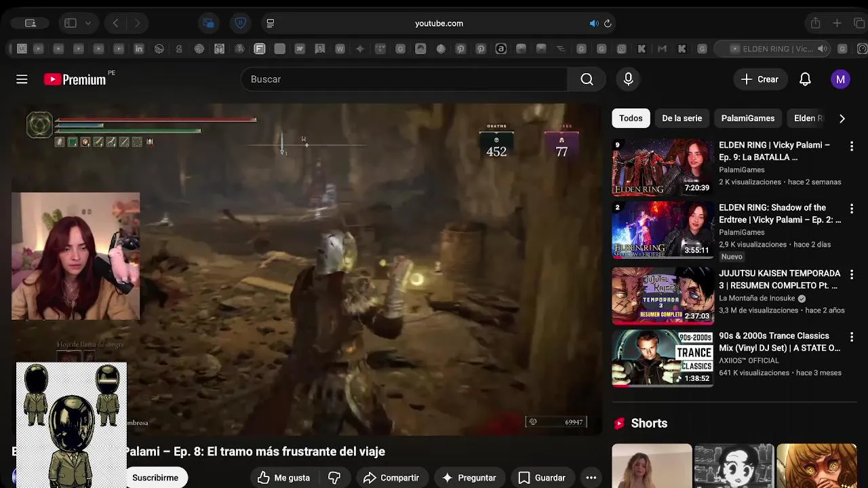The height and width of the screenshot is (488, 868).
Task: Open options for JUJUTSU KAISEN video
Action: tap(852, 274)
